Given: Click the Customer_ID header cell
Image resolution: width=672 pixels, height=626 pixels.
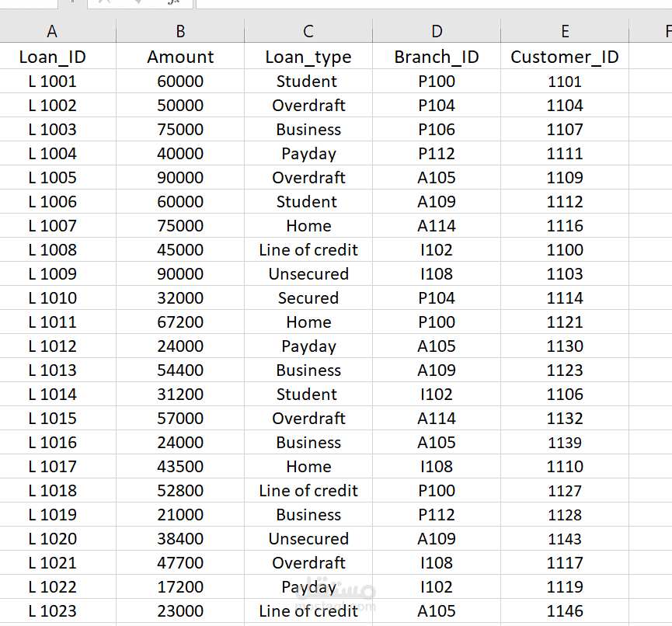Looking at the screenshot, I should point(565,57).
